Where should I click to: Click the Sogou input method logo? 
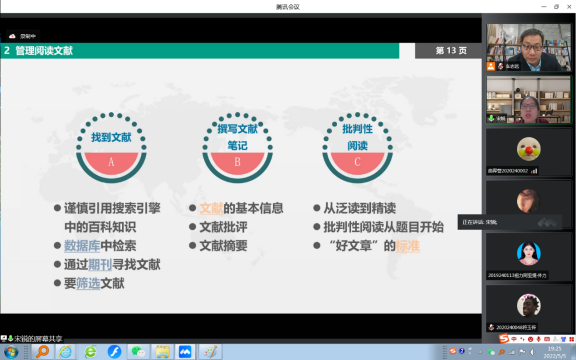pos(504,338)
